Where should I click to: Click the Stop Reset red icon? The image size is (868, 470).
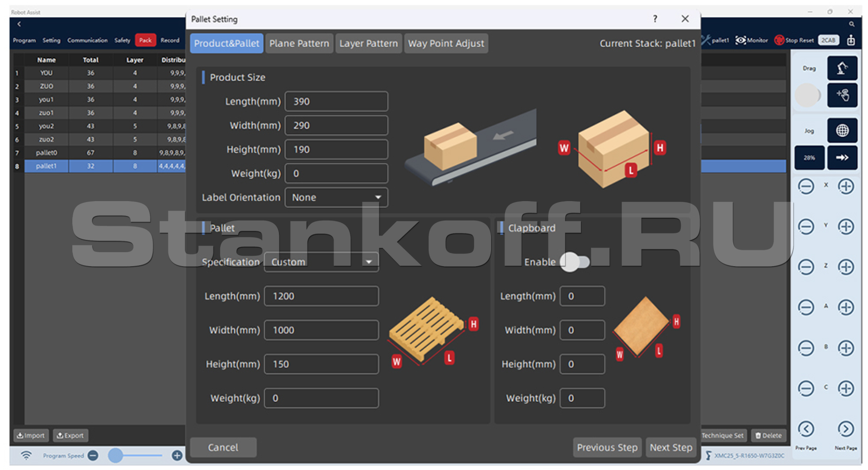[779, 40]
